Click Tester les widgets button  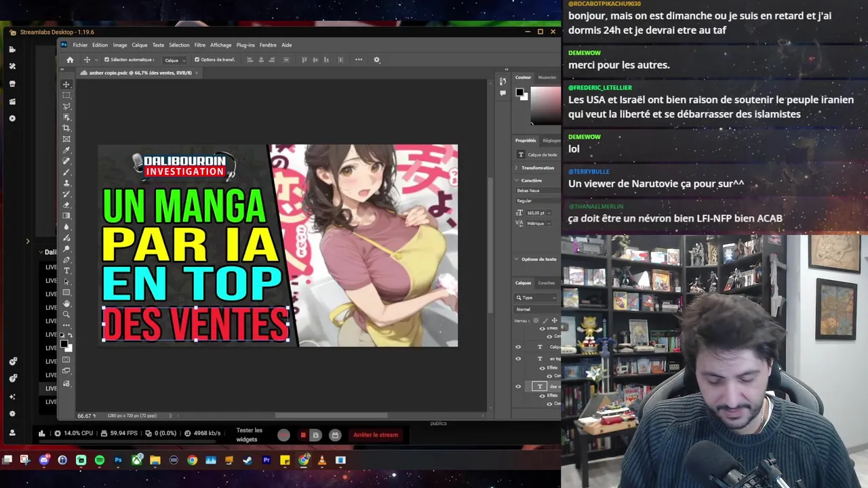(x=249, y=434)
